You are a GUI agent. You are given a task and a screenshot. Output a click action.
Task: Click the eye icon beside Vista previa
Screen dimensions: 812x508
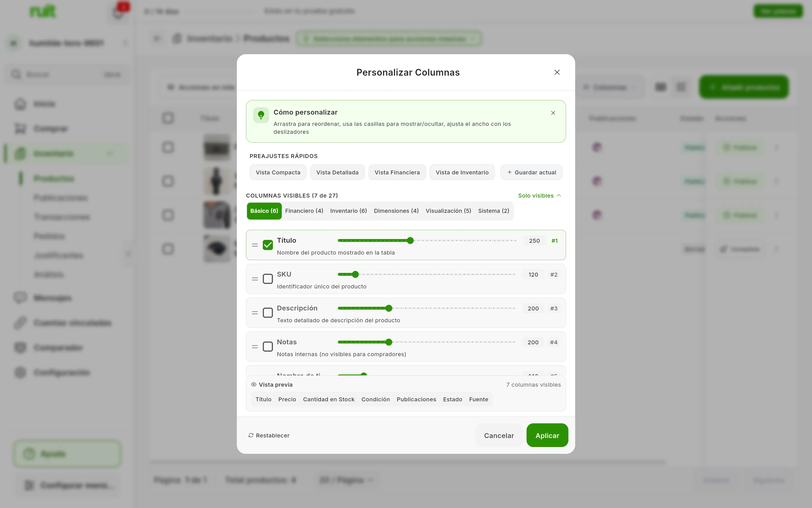click(254, 384)
